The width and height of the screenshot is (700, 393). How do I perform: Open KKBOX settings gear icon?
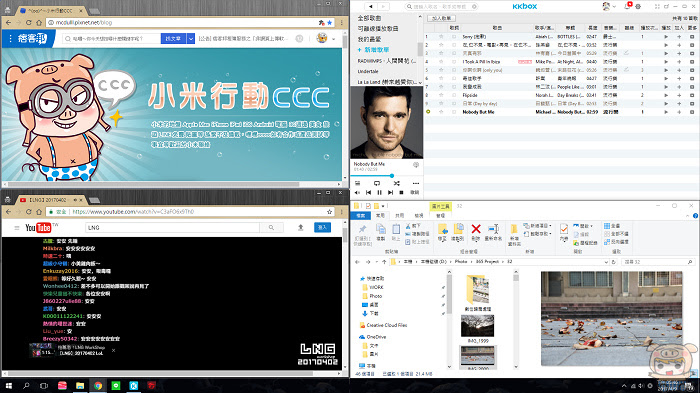coord(638,6)
